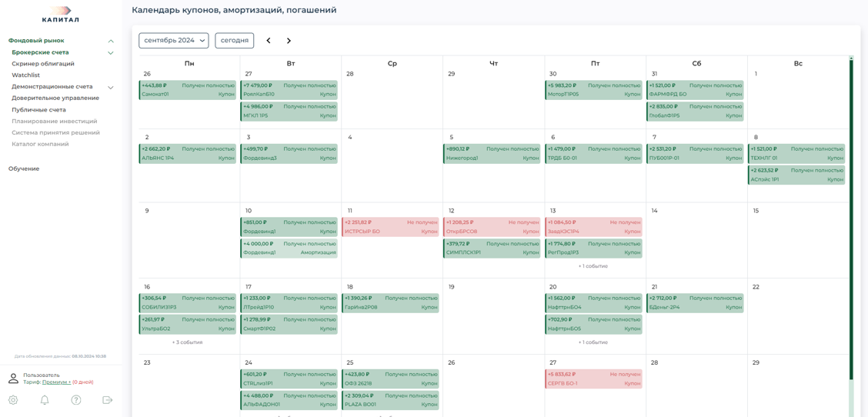The width and height of the screenshot is (868, 417).
Task: Open the РегПрод1Р3 coupon event
Action: click(x=593, y=248)
